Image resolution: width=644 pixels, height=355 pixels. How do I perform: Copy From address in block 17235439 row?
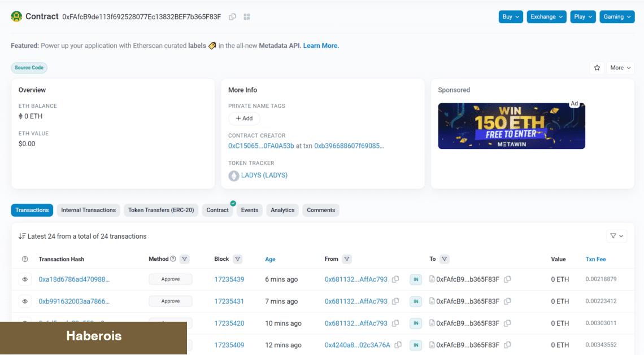point(395,279)
